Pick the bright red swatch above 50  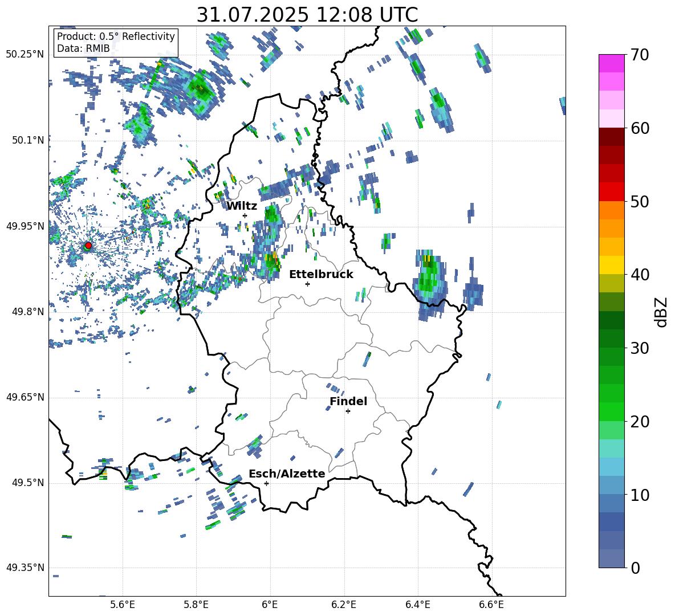coord(611,192)
